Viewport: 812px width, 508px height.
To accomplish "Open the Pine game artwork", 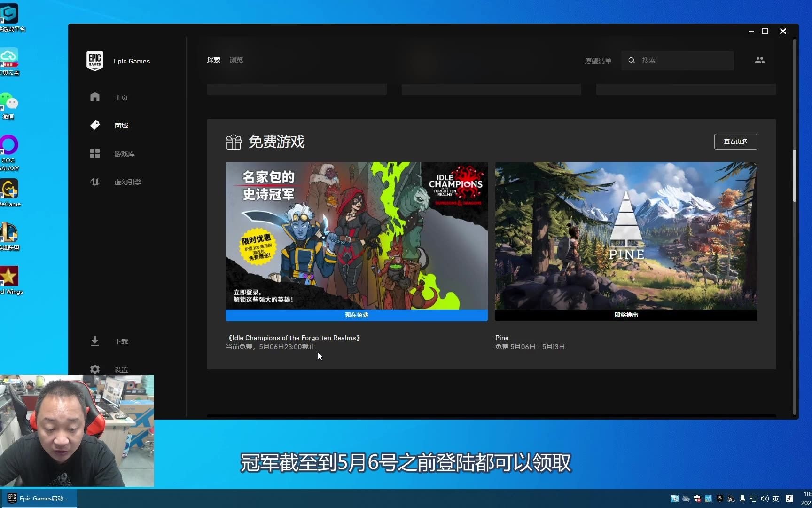I will click(x=626, y=235).
